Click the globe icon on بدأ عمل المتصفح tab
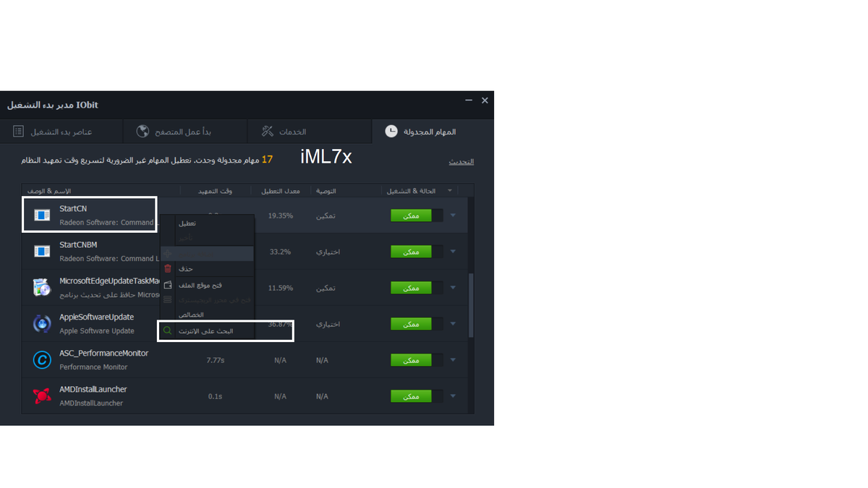Image resolution: width=868 pixels, height=488 pixels. point(143,132)
